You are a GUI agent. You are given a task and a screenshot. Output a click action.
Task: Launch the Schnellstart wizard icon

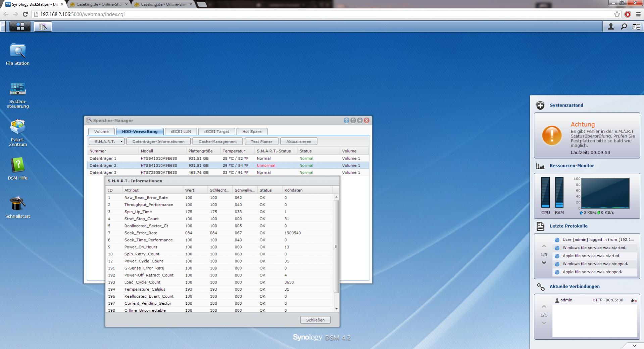click(18, 207)
